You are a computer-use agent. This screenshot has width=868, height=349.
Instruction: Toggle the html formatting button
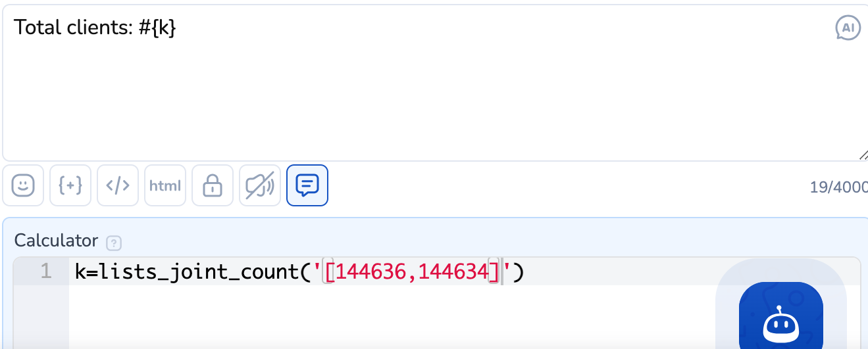(x=165, y=186)
